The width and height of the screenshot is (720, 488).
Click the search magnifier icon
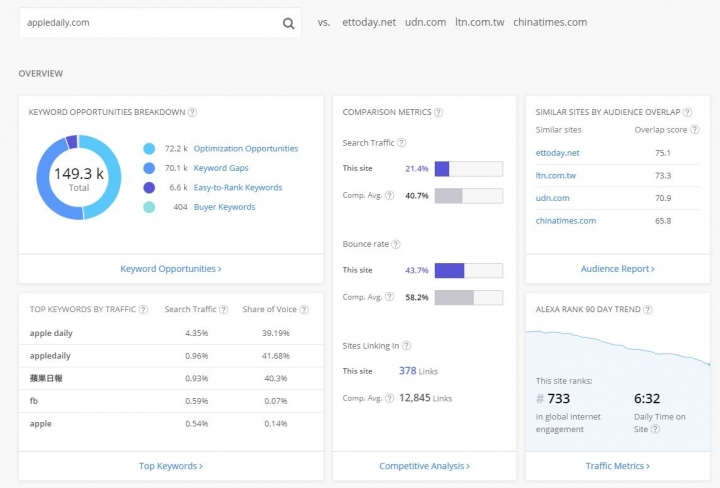(x=288, y=23)
